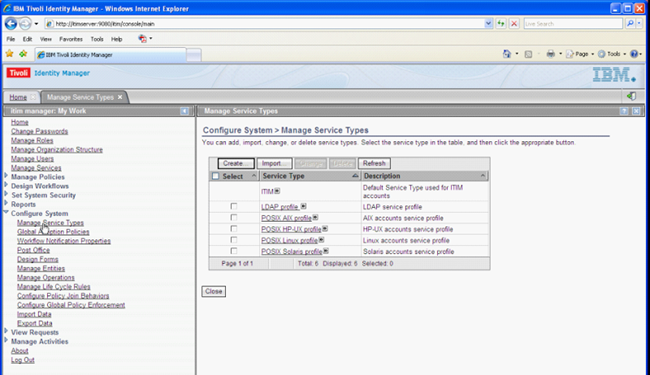
Task: Click the IE Help question mark icon
Action: tap(634, 54)
